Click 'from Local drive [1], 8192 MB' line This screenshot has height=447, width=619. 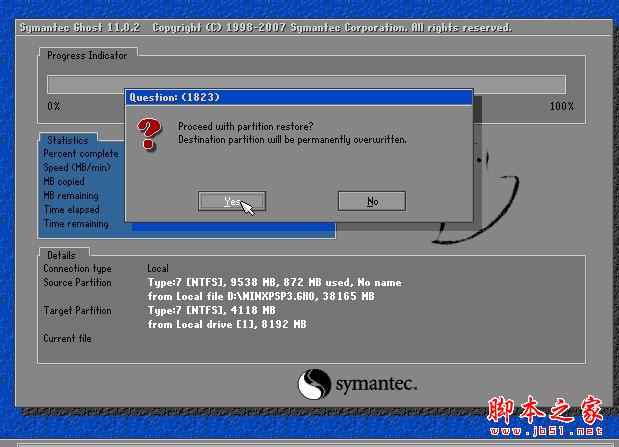[227, 324]
